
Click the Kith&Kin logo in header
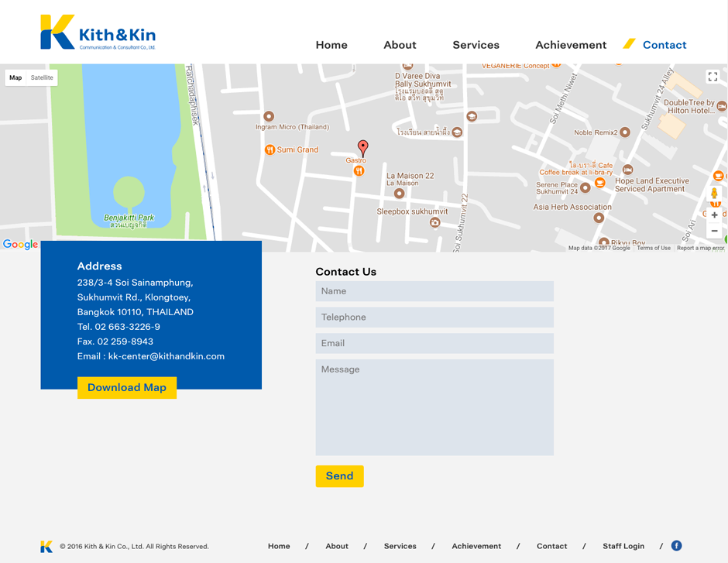pyautogui.click(x=98, y=32)
